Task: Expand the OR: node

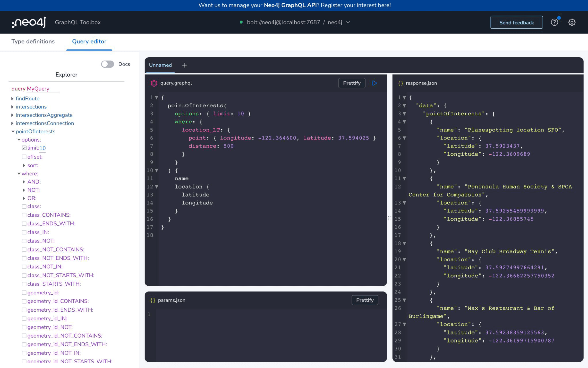Action: click(x=24, y=198)
